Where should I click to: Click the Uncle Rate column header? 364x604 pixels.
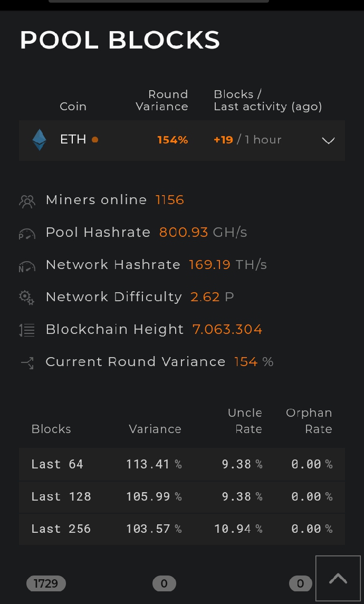[245, 420]
